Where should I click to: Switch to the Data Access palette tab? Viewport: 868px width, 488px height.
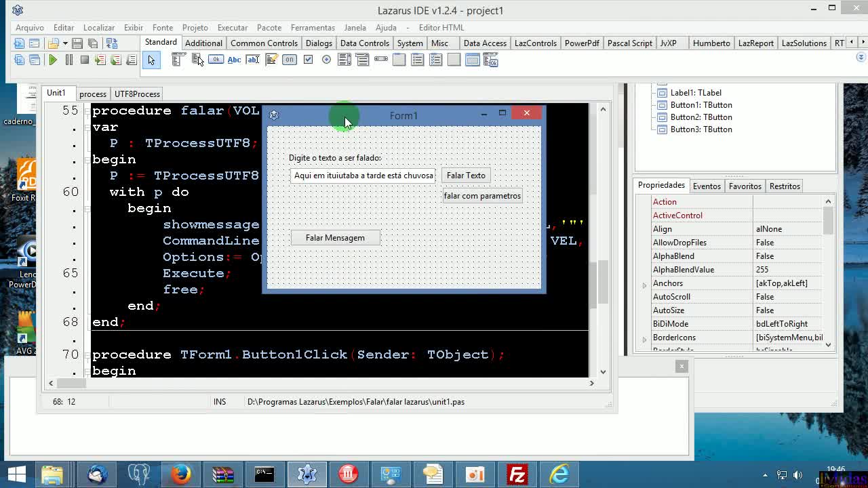pyautogui.click(x=485, y=43)
